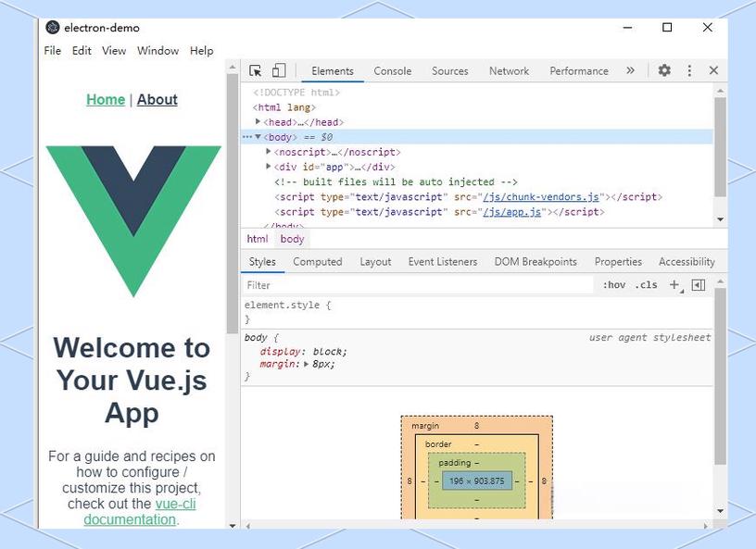
Task: Select the built files comment line
Action: (396, 181)
